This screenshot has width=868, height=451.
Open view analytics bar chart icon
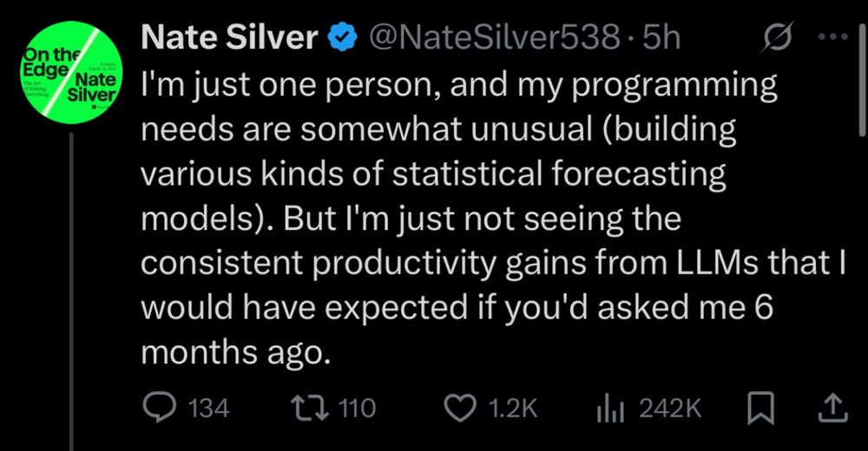coord(611,408)
